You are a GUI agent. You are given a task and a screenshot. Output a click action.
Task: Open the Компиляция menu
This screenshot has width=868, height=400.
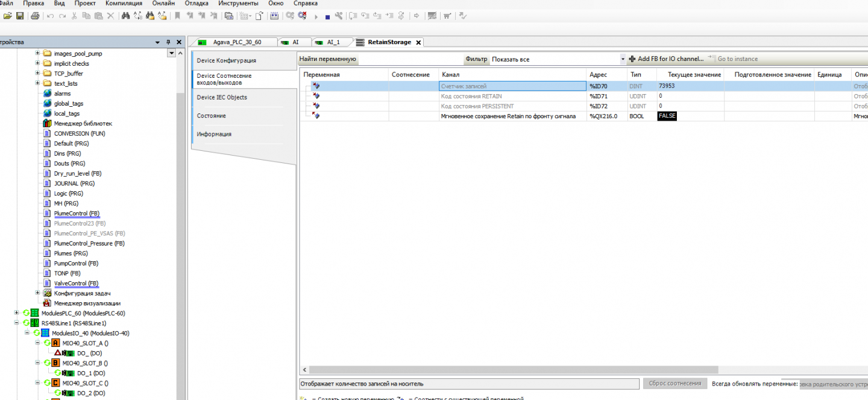(x=124, y=4)
